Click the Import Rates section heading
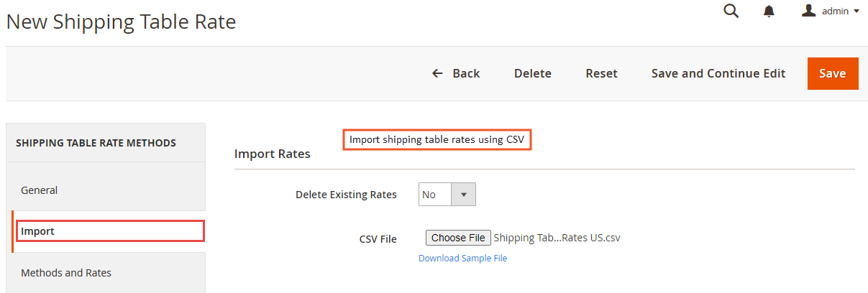The image size is (868, 293). click(273, 154)
